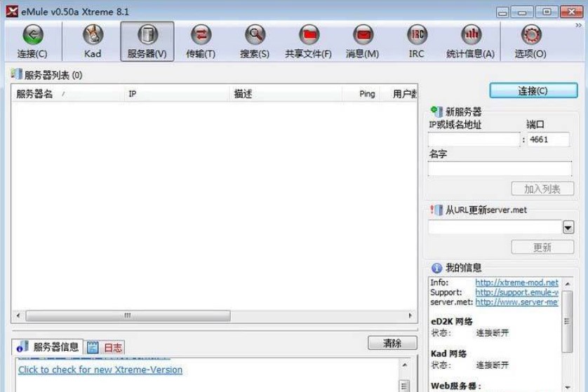
Task: Switch to the Log (日志) tab
Action: [105, 348]
